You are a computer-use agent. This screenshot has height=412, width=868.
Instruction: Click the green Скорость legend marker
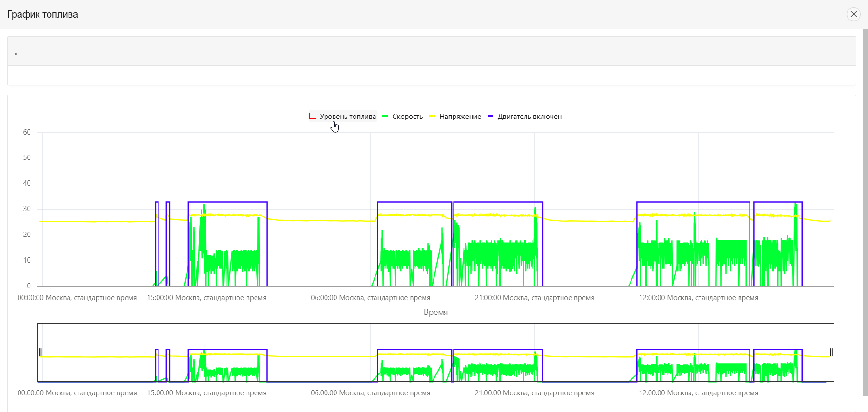[x=385, y=116]
